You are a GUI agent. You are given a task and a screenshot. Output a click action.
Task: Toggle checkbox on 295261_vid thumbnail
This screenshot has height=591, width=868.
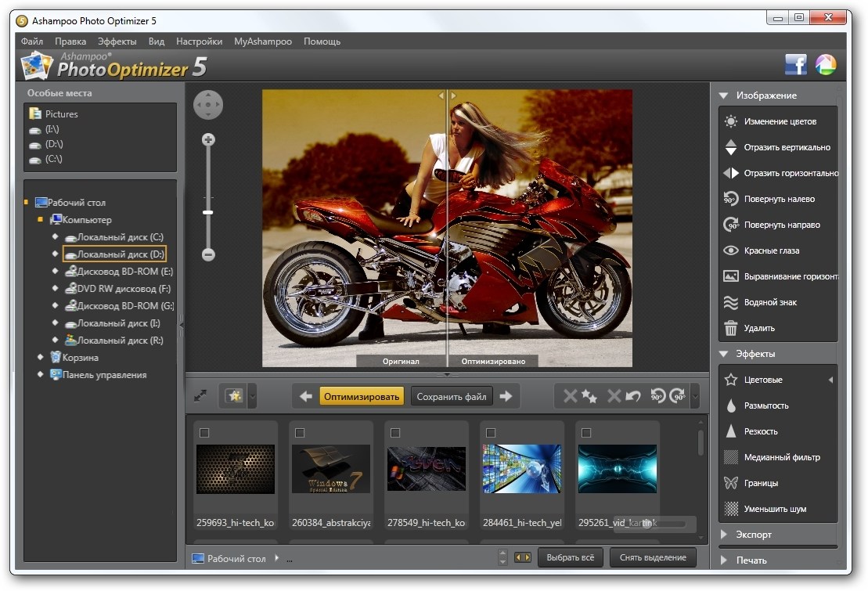coord(586,433)
